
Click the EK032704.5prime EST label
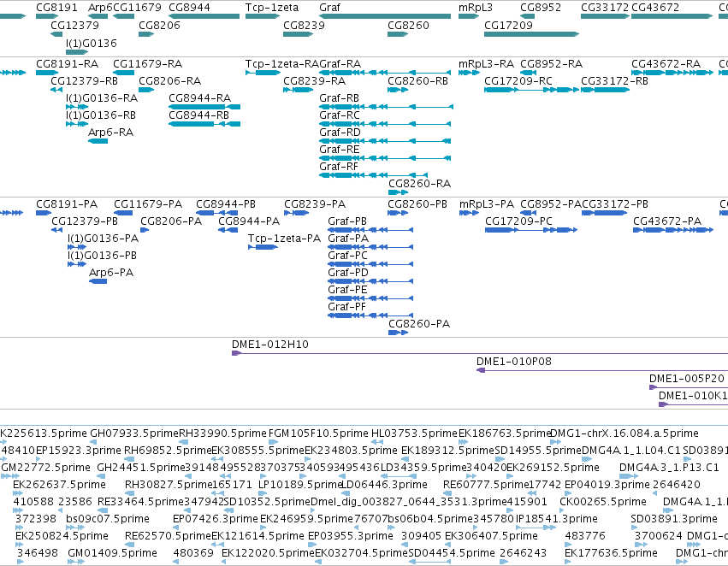[x=362, y=553]
